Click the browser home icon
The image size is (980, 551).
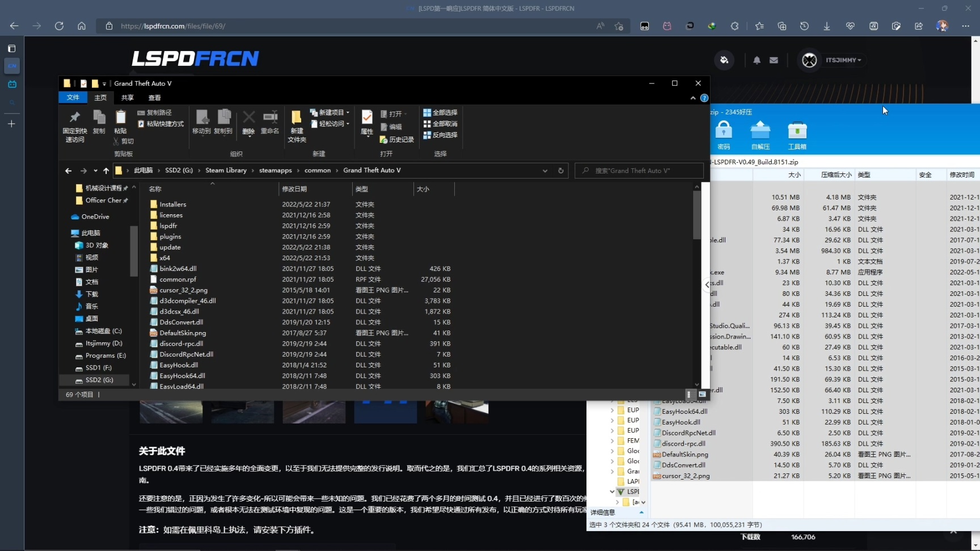pos(82,26)
